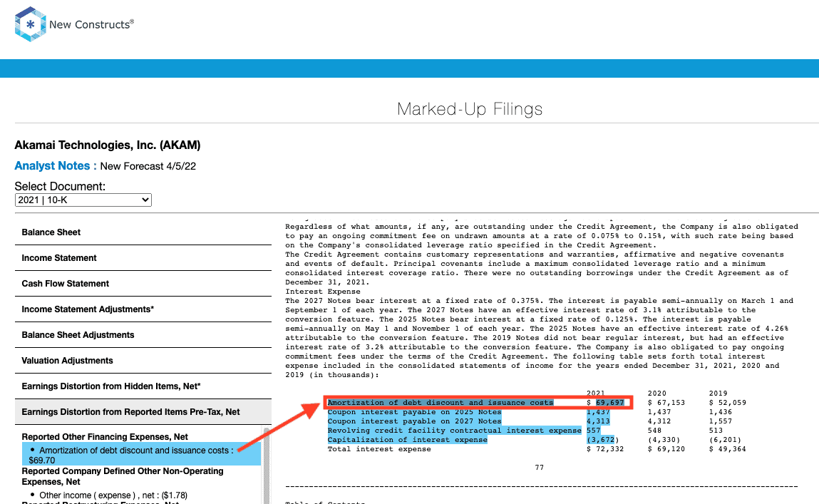Click the 'New Forecast 4/5/22' text
Screen dimensions: 819x504
(x=148, y=166)
